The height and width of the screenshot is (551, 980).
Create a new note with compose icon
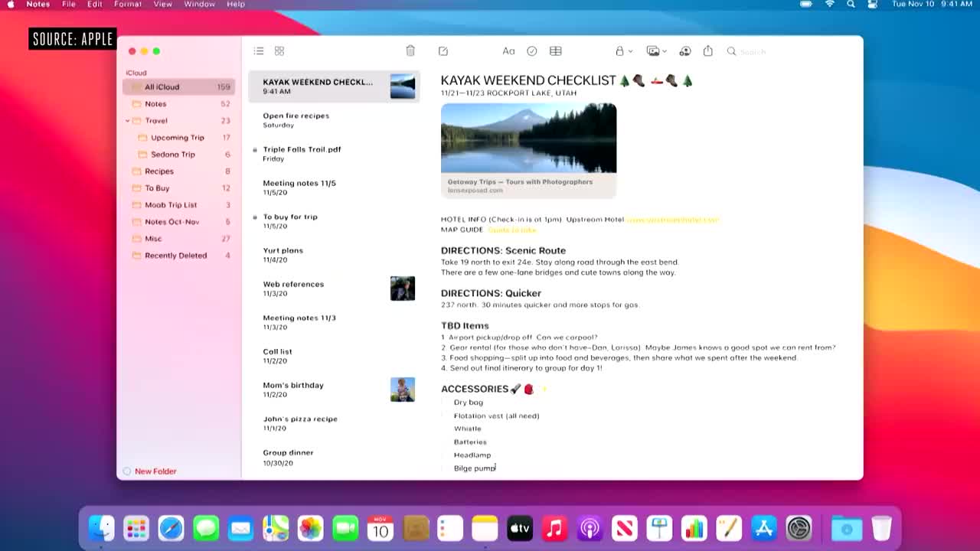coord(443,51)
